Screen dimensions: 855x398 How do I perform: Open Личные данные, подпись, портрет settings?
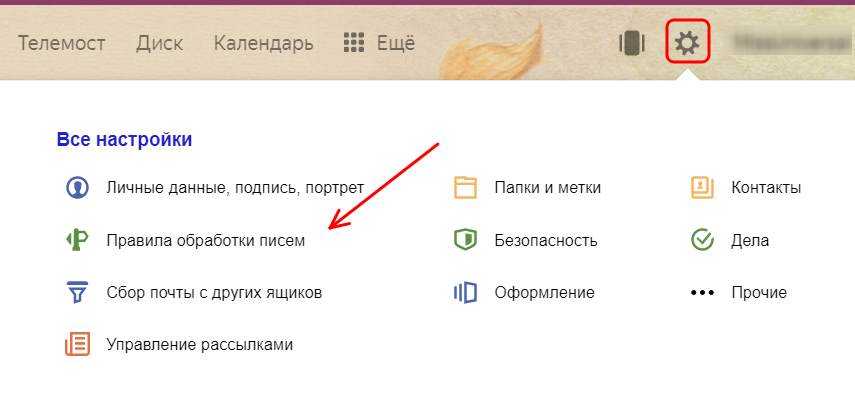point(235,188)
